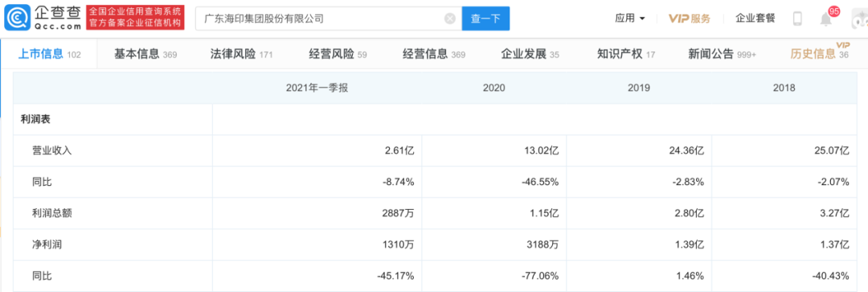Click the 2021年一季报 column header
Screen dimensions: 868x292
coord(317,88)
